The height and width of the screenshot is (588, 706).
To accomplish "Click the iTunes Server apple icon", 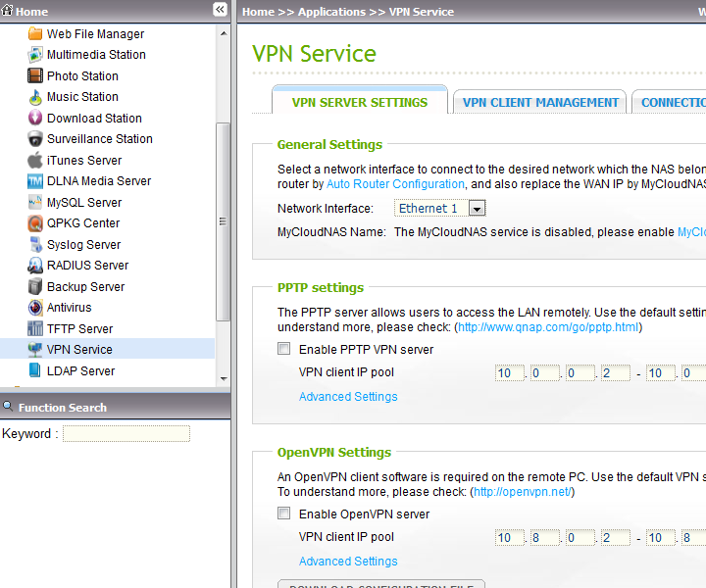I will coord(35,161).
